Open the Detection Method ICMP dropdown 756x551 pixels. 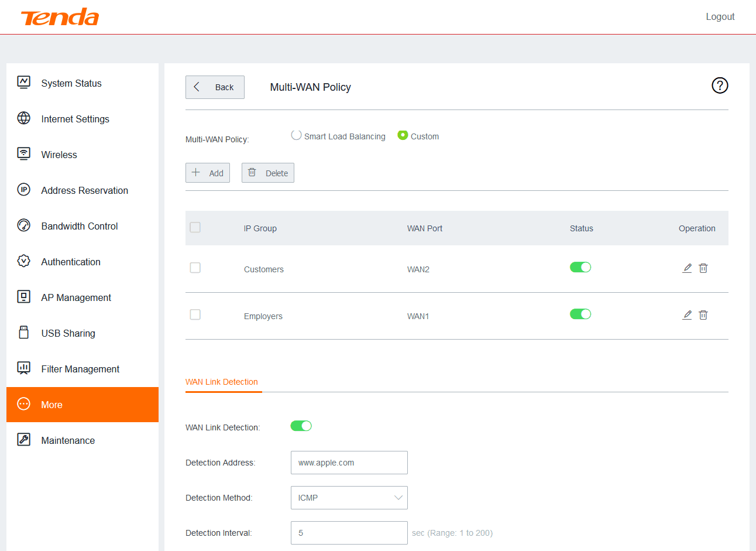[x=349, y=498]
